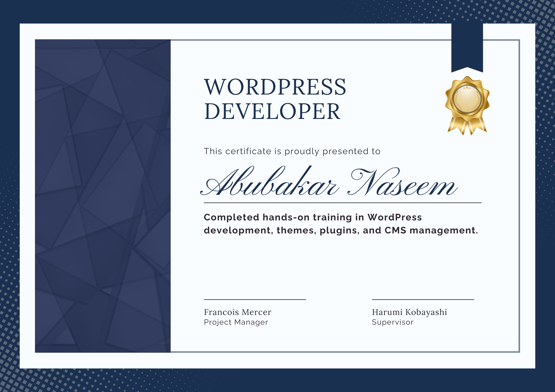Click the line under the recipient name

point(342,203)
